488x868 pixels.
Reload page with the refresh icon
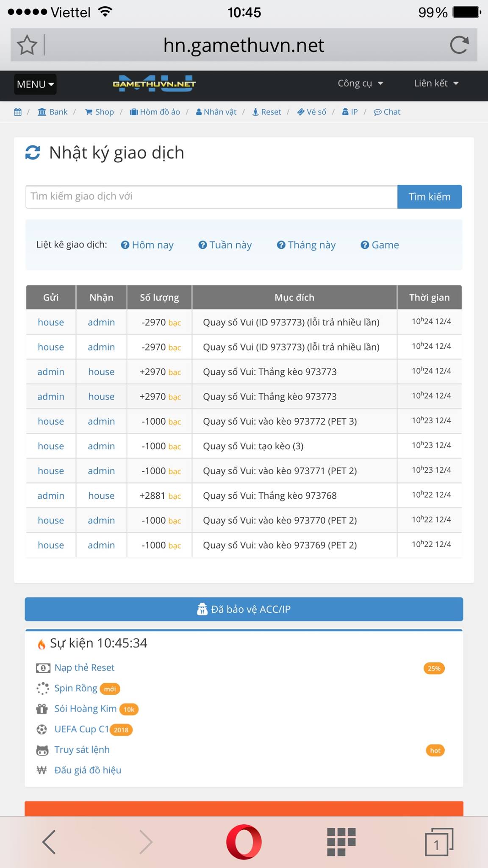[x=459, y=45]
